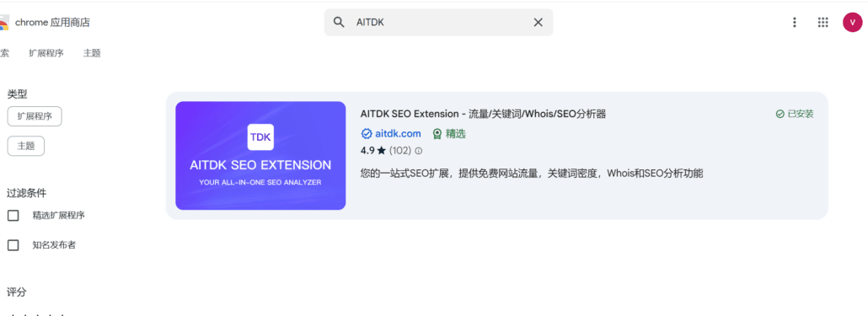Click the magnifier search icon
Screen dimensions: 868x316
pos(339,22)
